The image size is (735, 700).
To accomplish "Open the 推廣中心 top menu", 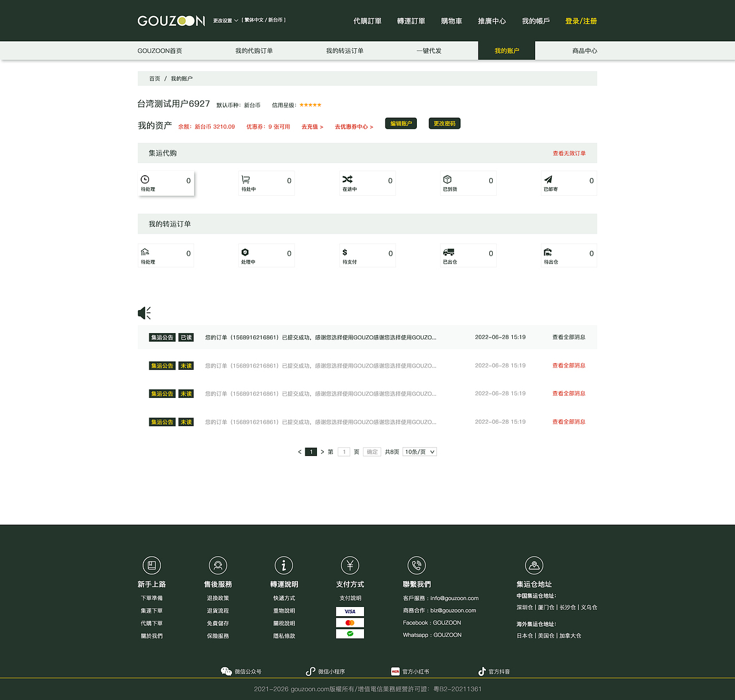I will (492, 21).
